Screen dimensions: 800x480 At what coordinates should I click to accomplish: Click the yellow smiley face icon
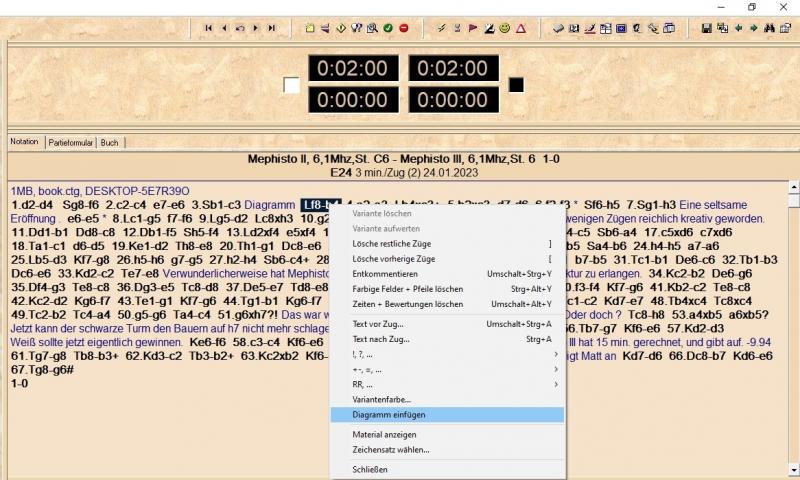pos(505,28)
